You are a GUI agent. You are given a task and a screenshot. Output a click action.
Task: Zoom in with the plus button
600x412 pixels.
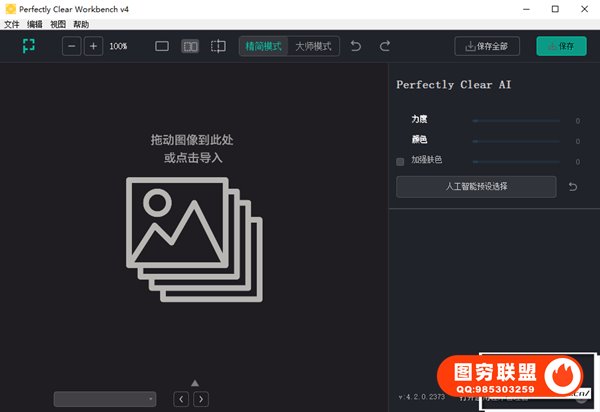(93, 46)
